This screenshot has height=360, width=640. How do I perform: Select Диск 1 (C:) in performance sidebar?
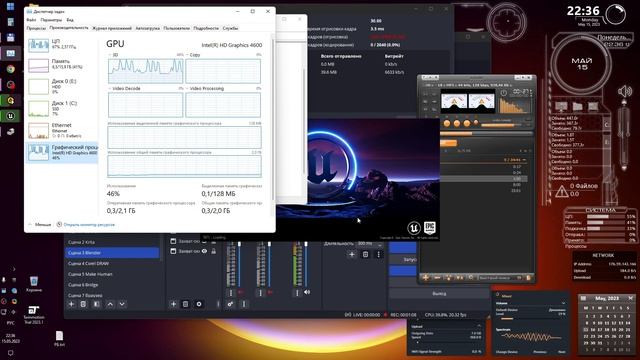[x=62, y=108]
